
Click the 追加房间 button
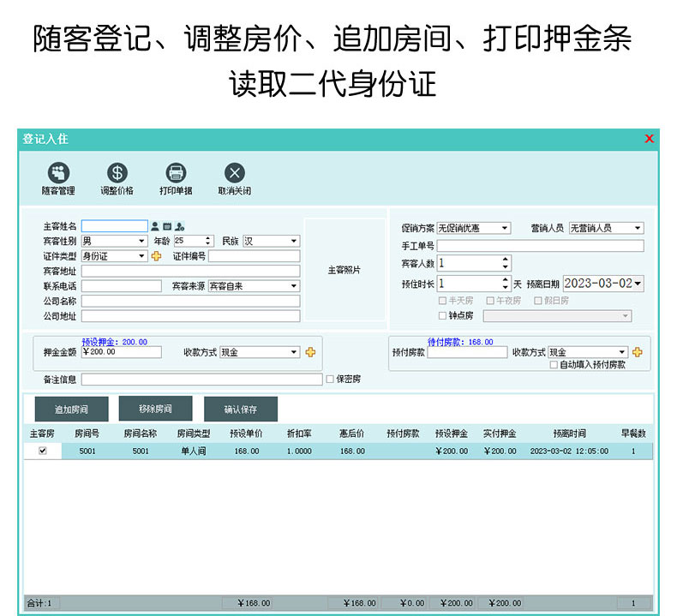pyautogui.click(x=72, y=410)
